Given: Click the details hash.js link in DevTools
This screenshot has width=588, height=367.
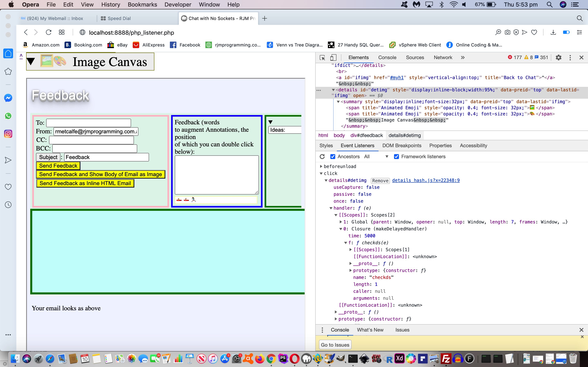Looking at the screenshot, I should 425,180.
